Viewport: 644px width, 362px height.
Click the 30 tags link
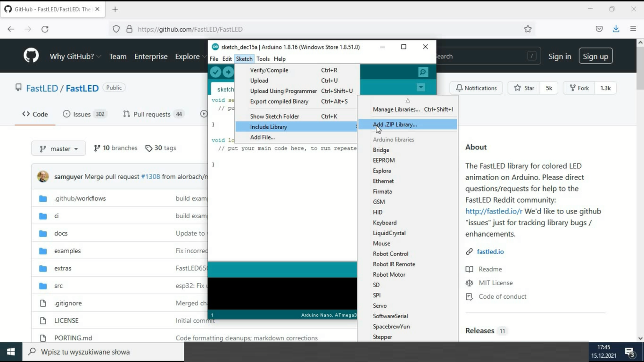click(161, 148)
